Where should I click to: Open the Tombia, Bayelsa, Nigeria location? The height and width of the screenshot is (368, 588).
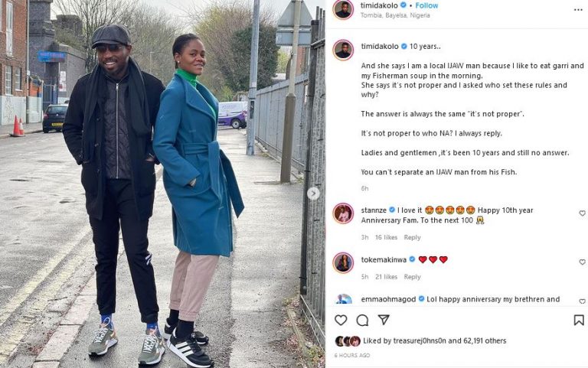pyautogui.click(x=395, y=15)
